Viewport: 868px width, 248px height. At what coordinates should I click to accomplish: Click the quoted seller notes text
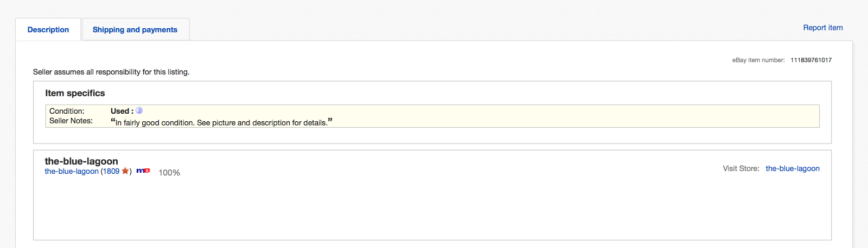221,122
